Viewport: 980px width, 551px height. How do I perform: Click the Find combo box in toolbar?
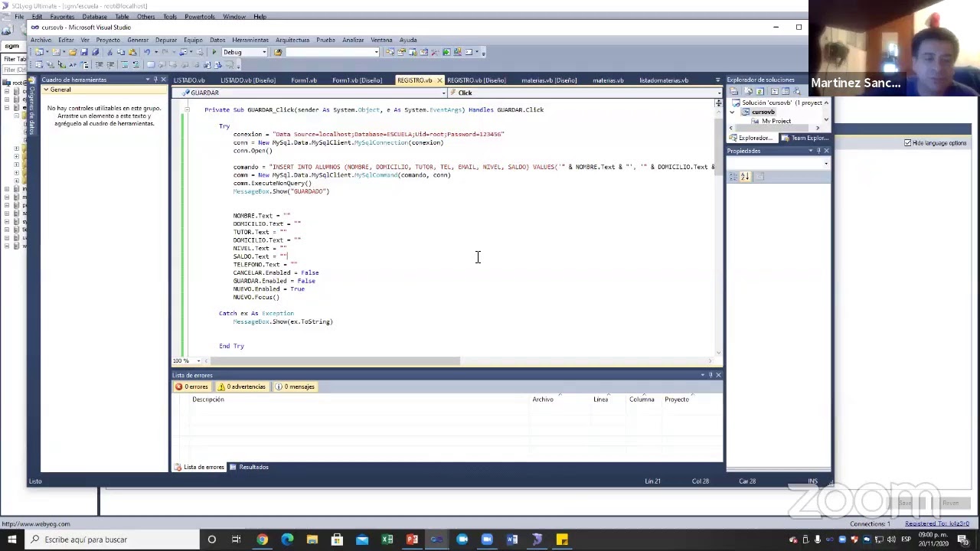(x=333, y=52)
